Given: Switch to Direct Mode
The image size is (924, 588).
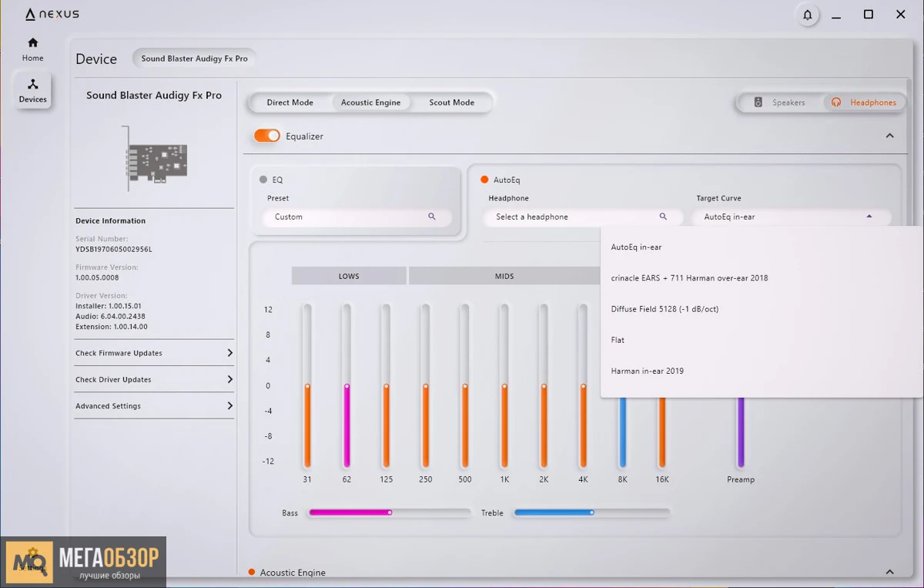Looking at the screenshot, I should (290, 102).
